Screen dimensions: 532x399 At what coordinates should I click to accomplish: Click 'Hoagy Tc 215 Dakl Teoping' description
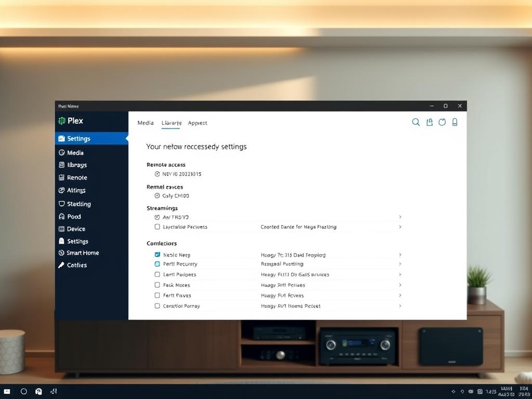tap(293, 255)
